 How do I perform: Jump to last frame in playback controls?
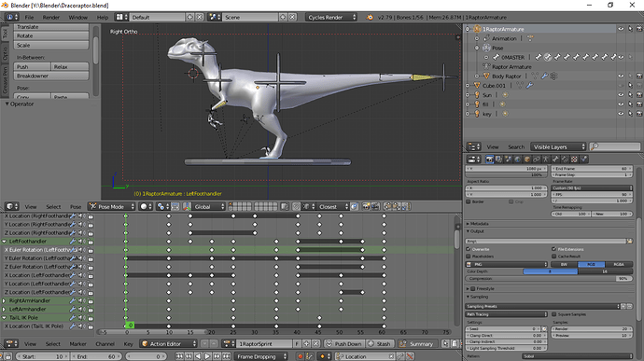click(x=226, y=356)
